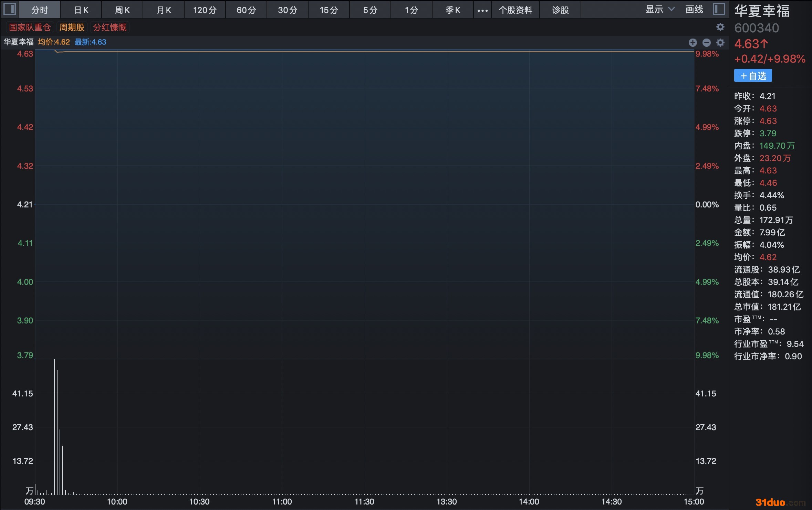The width and height of the screenshot is (812, 510).
Task: Open 个股资料 stock profile tab
Action: pyautogui.click(x=516, y=10)
